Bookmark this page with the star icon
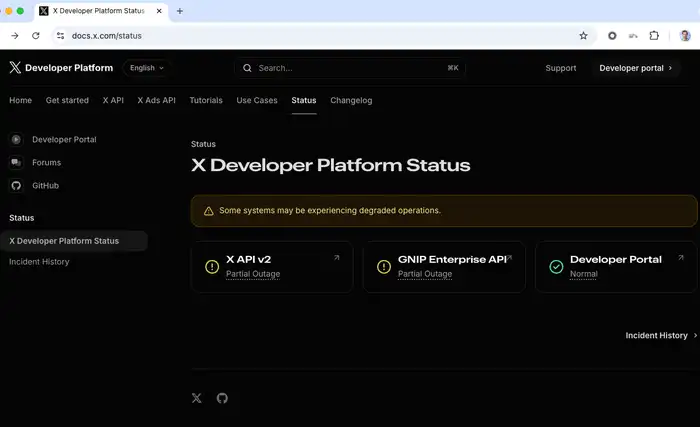 (x=583, y=36)
